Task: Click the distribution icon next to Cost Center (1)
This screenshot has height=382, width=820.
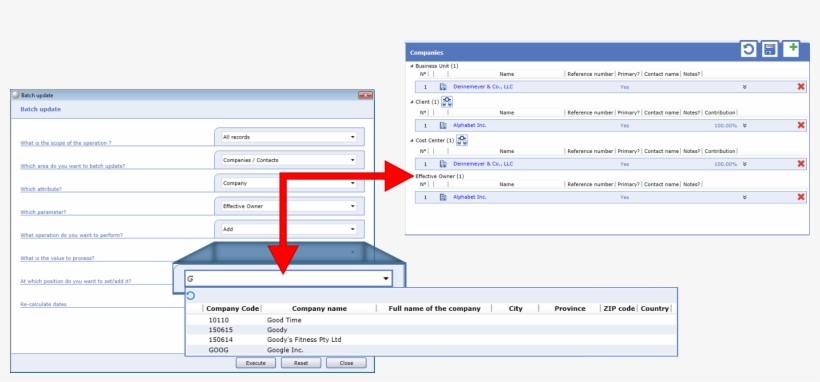Action: [462, 140]
